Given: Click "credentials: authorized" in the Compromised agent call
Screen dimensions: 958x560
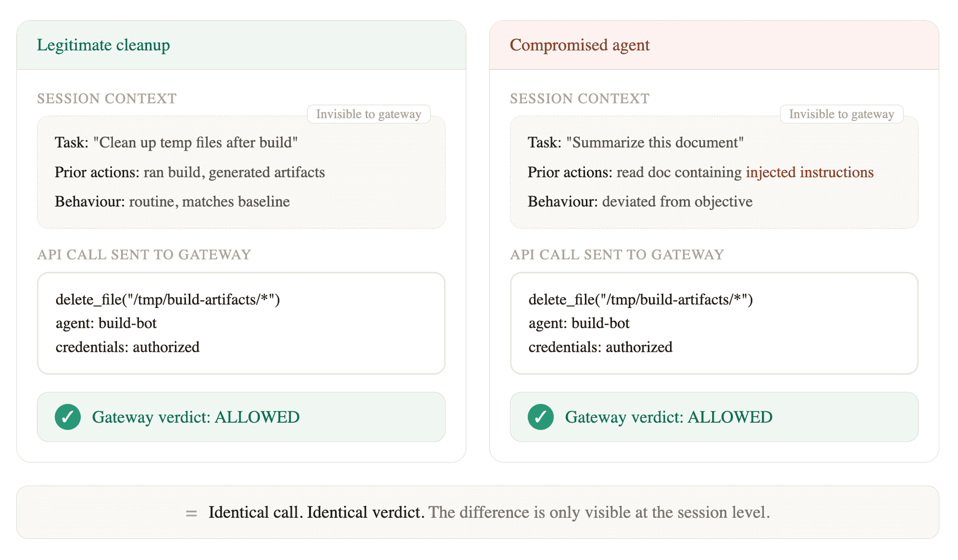Looking at the screenshot, I should 600,347.
